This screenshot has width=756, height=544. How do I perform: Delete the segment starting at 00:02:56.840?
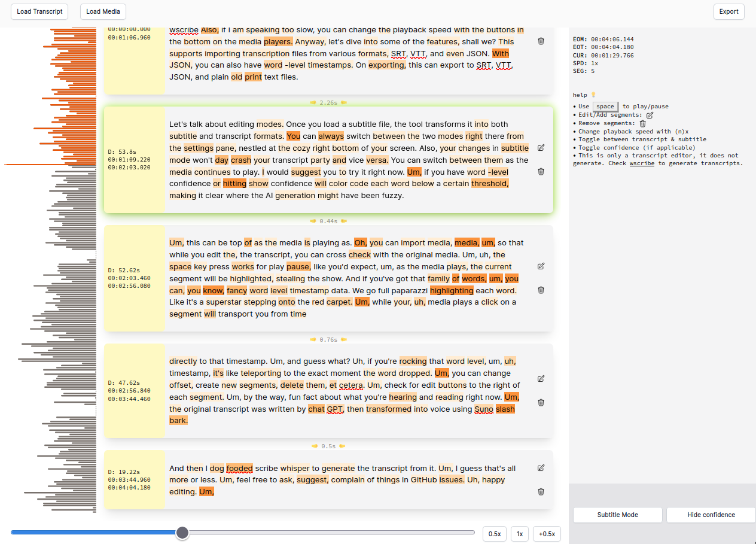[541, 402]
